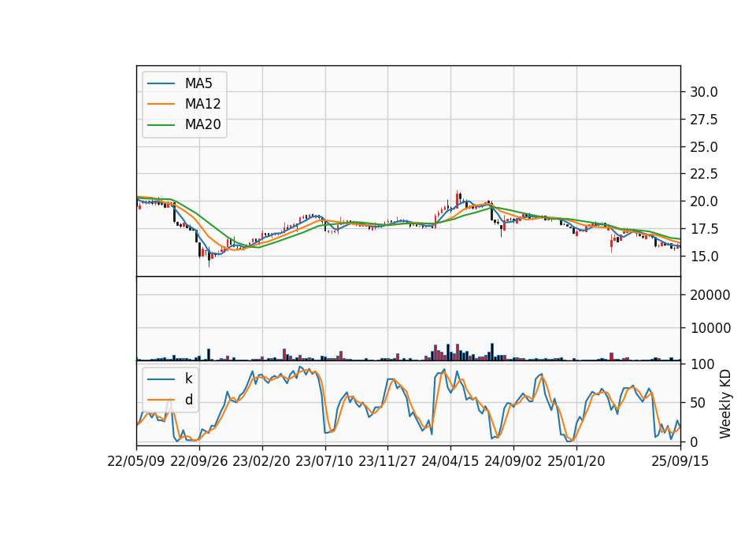Click the 0 tick on KD axis
This screenshot has width=756, height=543.
pyautogui.click(x=694, y=441)
